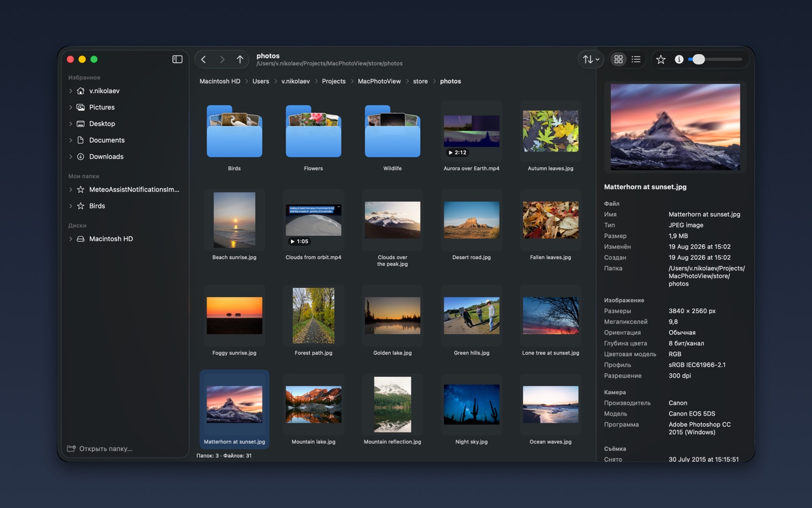Expand the Documents folder chevron
812x508 pixels.
(x=71, y=140)
